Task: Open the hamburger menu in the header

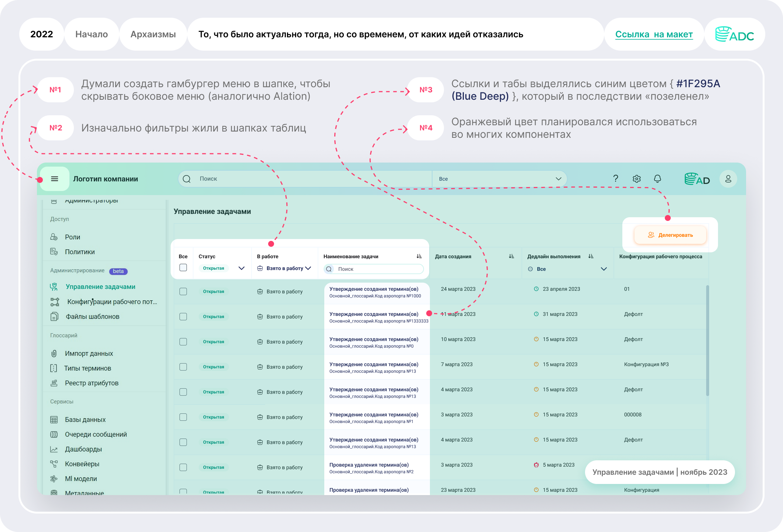Action: click(55, 179)
